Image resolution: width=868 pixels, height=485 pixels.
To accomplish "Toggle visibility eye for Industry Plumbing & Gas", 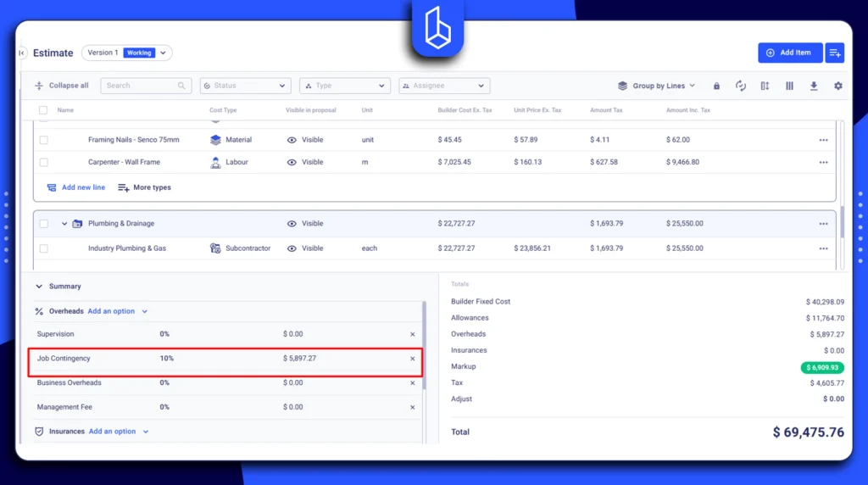I will coord(292,248).
